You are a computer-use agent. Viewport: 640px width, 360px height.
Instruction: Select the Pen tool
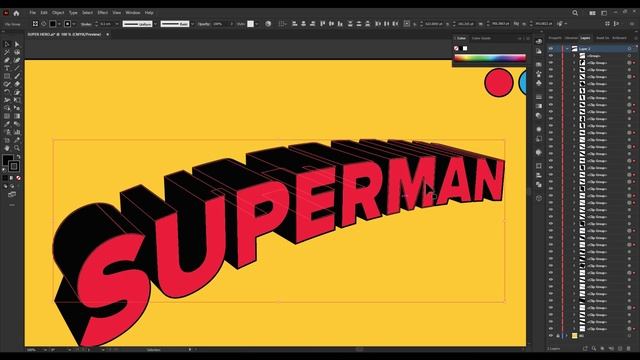[7, 60]
